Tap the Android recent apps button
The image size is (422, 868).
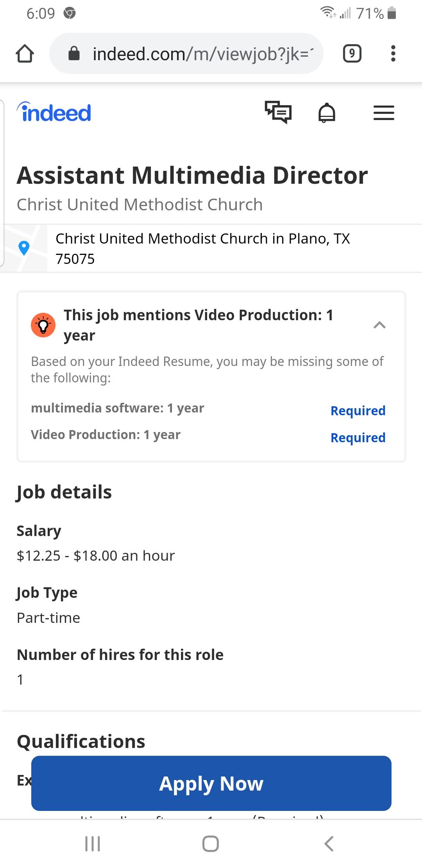93,843
